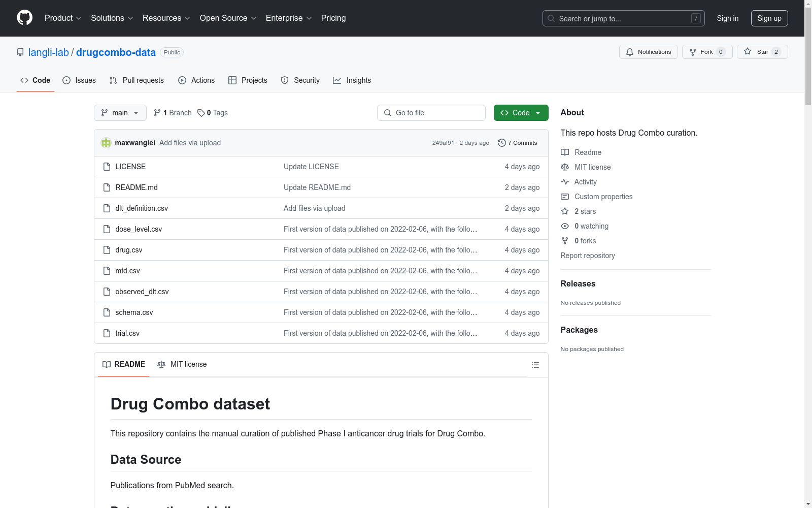This screenshot has height=508, width=812.
Task: Click Report repository link
Action: [x=588, y=256]
